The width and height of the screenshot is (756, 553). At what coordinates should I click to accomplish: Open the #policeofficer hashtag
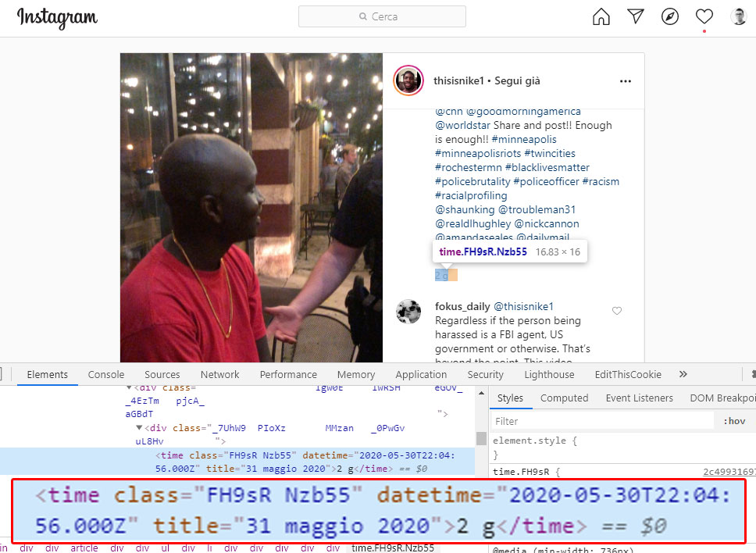[x=546, y=182]
